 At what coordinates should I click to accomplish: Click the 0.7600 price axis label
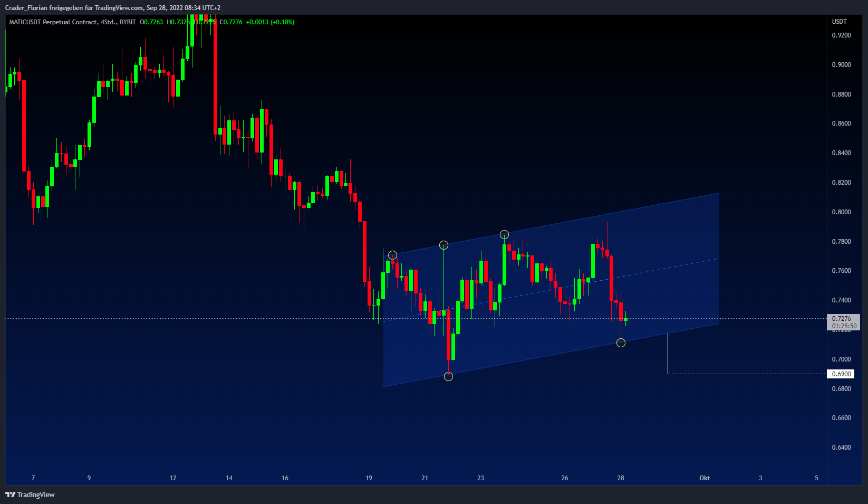point(842,271)
